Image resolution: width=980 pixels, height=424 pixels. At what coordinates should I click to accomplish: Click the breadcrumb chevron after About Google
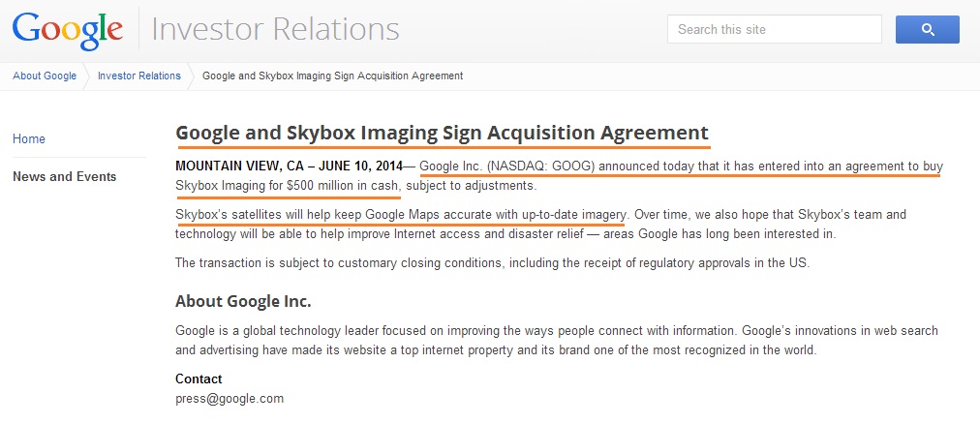[87, 76]
